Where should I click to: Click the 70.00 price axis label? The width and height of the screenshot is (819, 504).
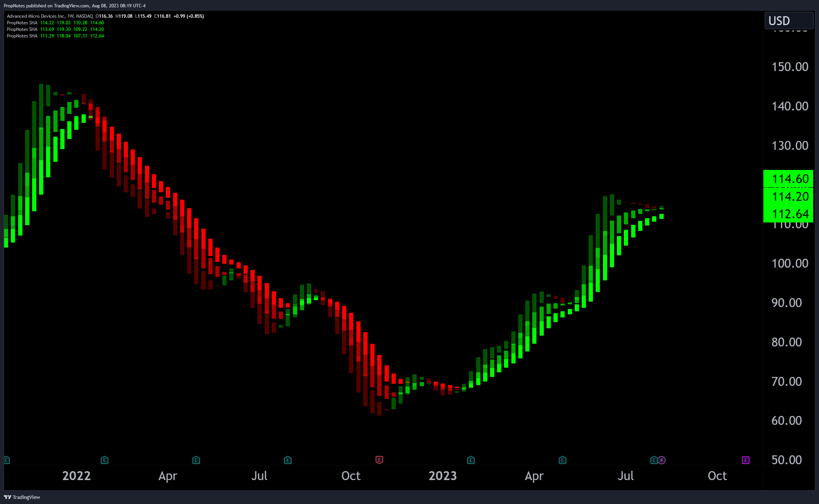pos(787,382)
